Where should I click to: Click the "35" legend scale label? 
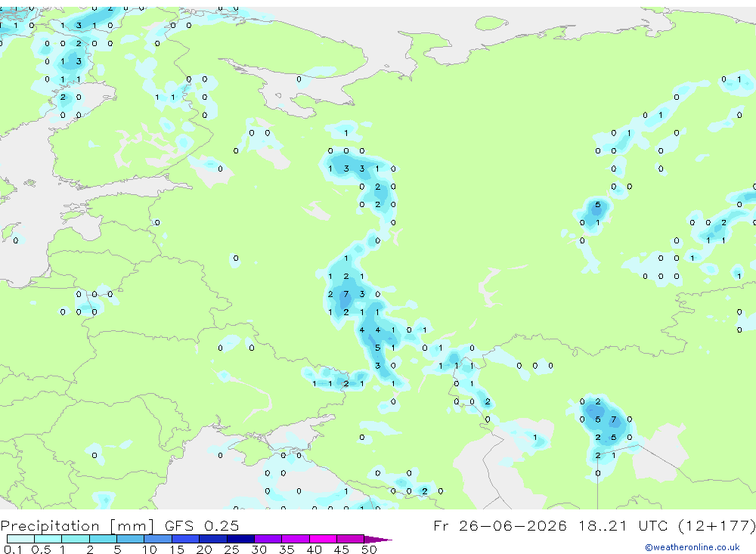click(287, 549)
